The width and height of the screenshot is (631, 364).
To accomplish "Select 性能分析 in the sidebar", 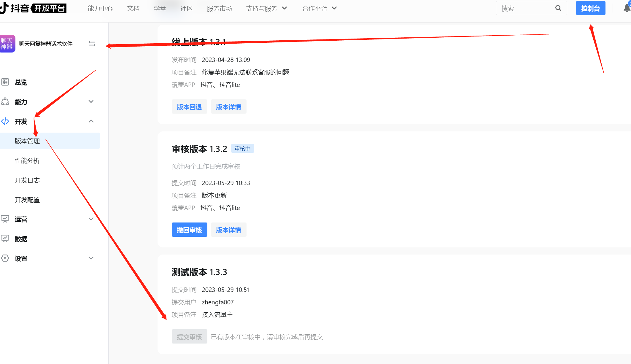I will coord(27,160).
